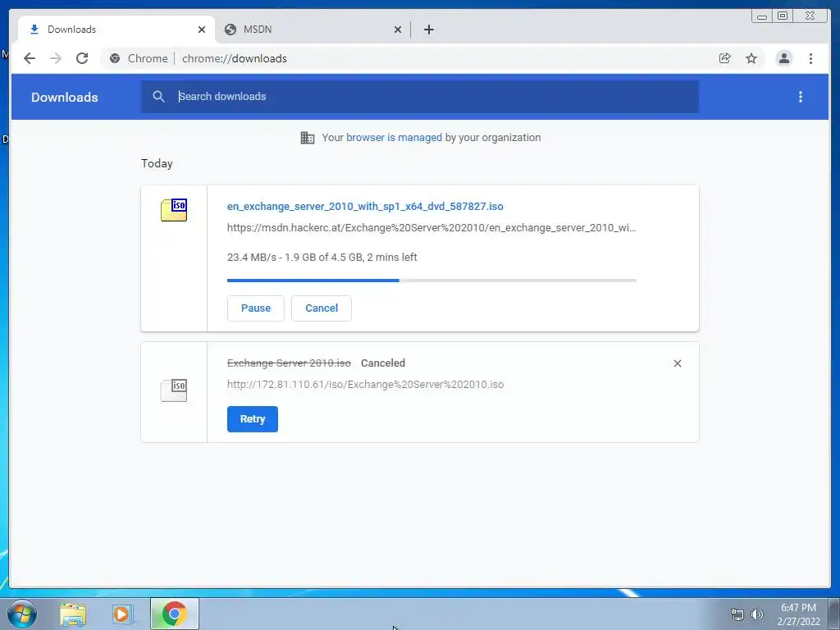This screenshot has height=630, width=840.
Task: Click the Downloads page title
Action: pos(64,97)
